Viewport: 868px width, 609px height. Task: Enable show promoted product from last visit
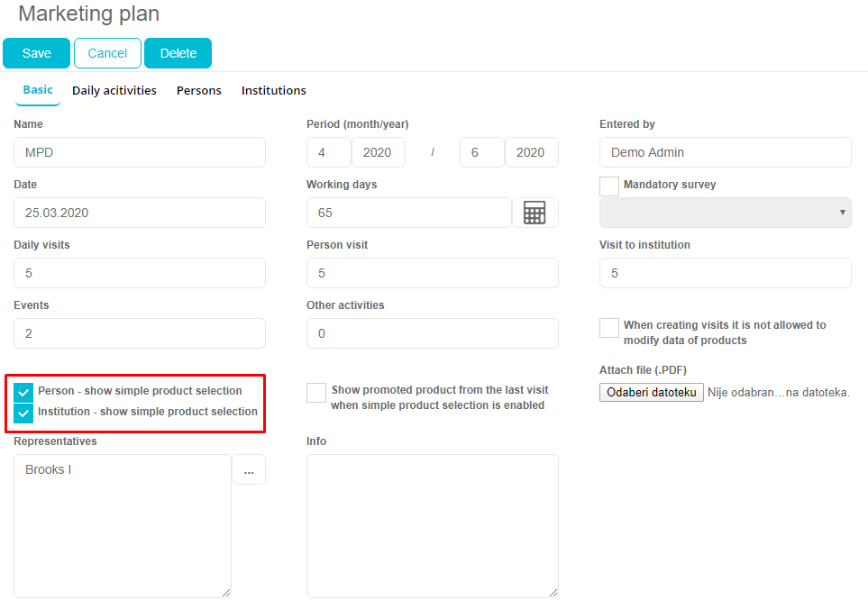316,393
